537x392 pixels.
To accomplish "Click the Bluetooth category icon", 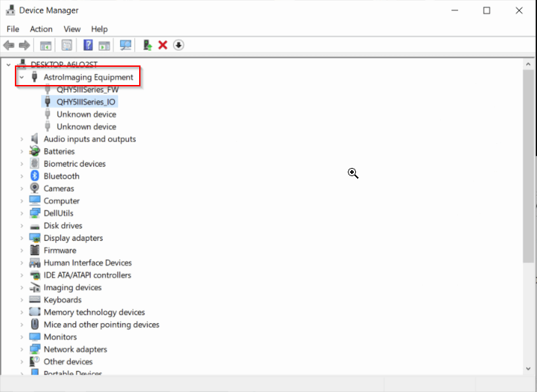I will pyautogui.click(x=34, y=176).
